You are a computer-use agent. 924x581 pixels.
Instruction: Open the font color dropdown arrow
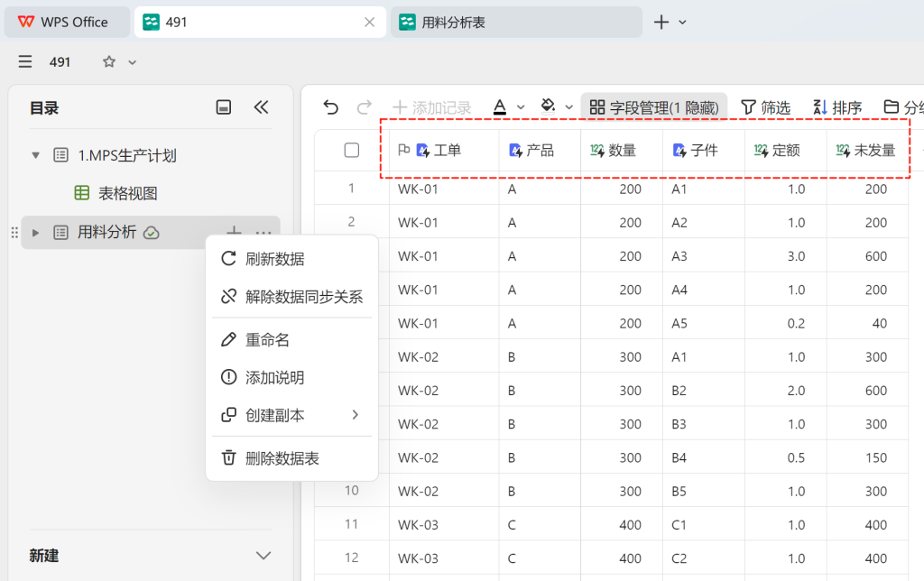click(521, 107)
